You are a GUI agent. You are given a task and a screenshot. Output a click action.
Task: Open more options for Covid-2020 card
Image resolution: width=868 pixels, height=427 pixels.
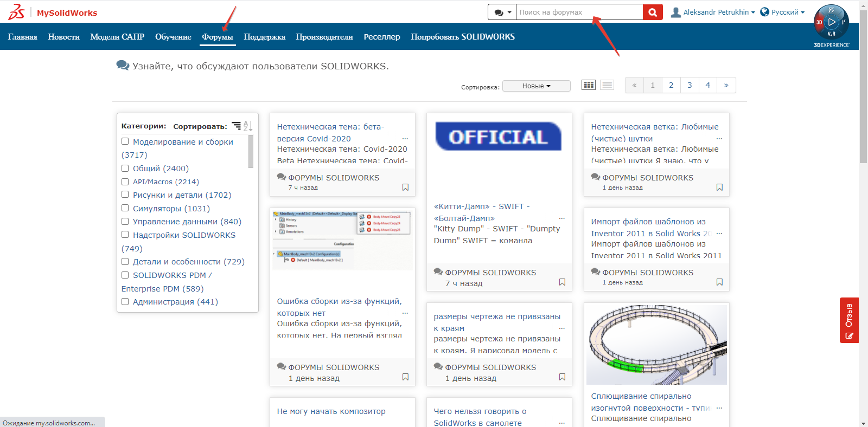[x=405, y=139]
